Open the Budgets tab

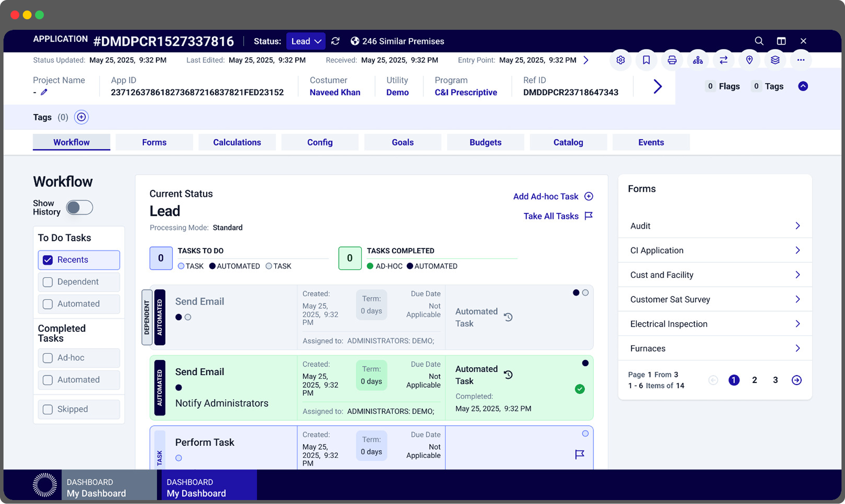[x=485, y=142]
